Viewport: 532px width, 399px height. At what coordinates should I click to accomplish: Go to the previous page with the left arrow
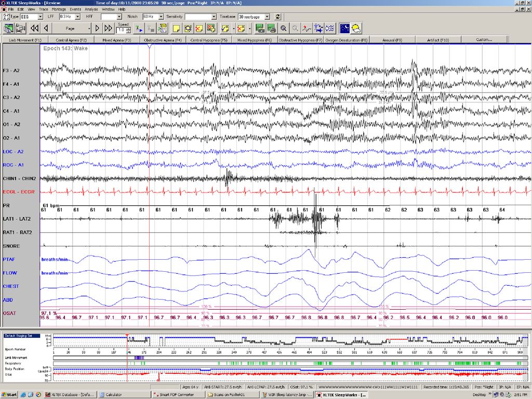(x=46, y=29)
